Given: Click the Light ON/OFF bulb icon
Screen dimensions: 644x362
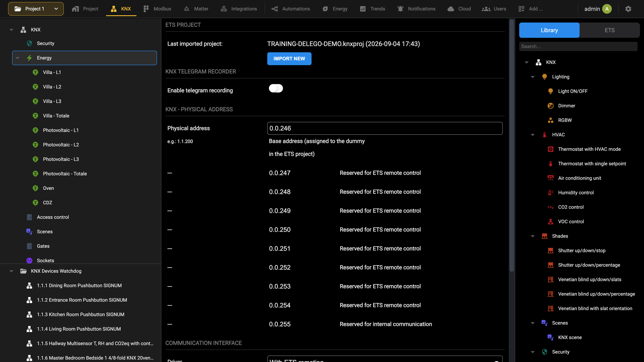Looking at the screenshot, I should coord(550,92).
